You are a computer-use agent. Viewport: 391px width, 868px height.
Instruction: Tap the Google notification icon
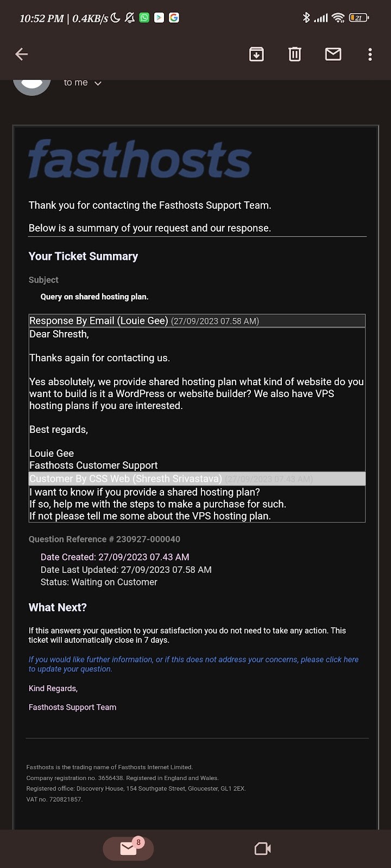pyautogui.click(x=174, y=18)
